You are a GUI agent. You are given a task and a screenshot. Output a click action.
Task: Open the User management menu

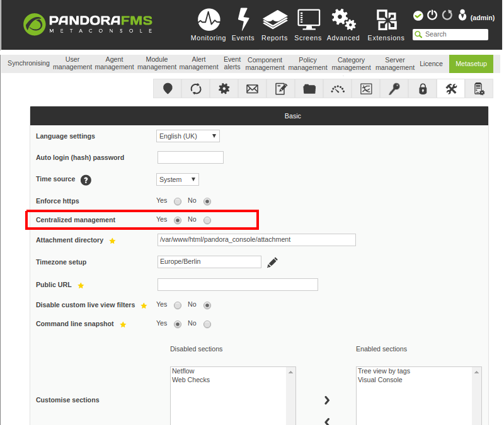point(72,64)
